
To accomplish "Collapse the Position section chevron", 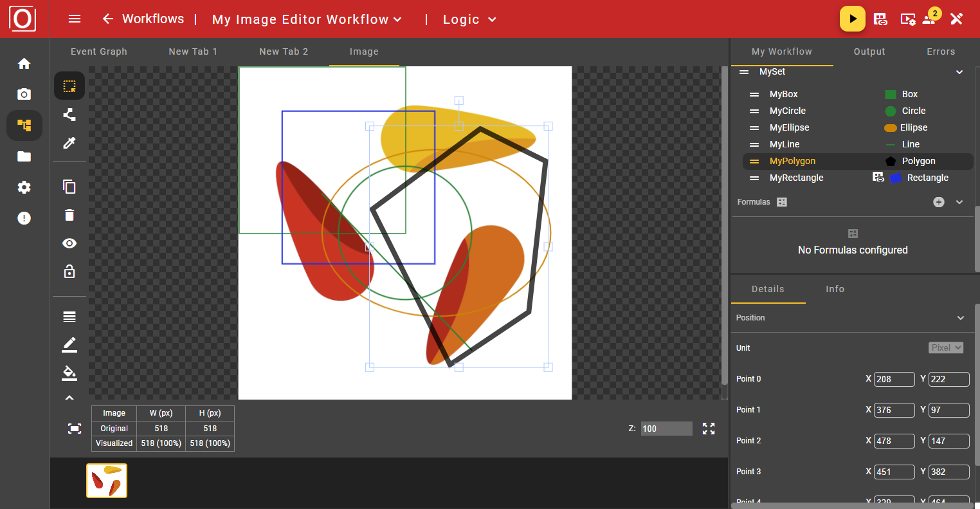I will pyautogui.click(x=961, y=318).
